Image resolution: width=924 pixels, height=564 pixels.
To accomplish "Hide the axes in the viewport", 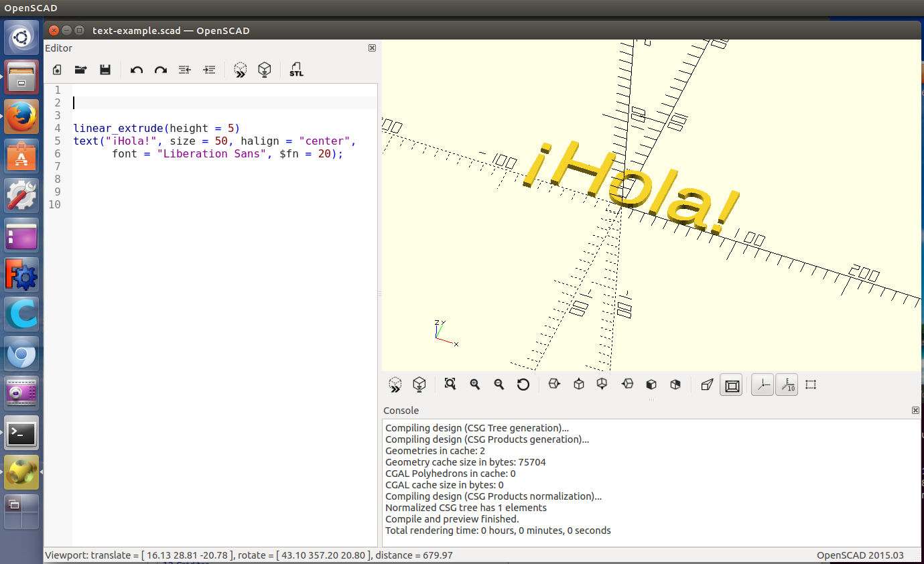I will 763,385.
